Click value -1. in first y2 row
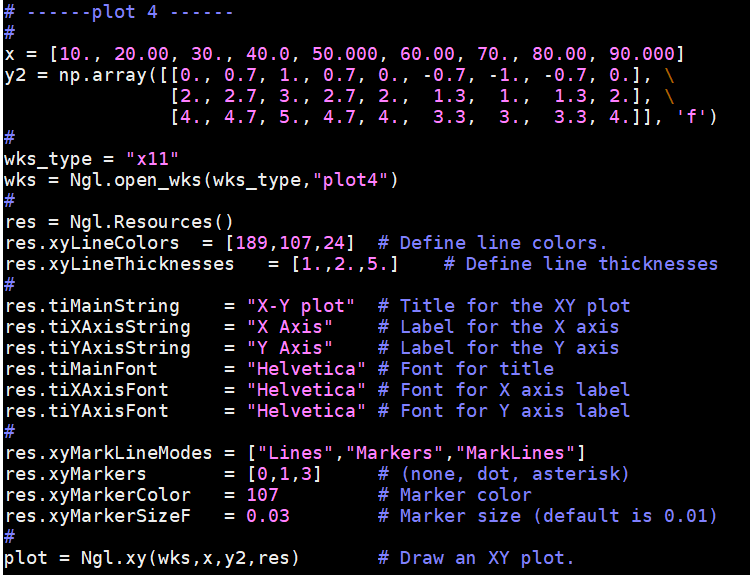Viewport: 750px width, 575px height. (504, 75)
